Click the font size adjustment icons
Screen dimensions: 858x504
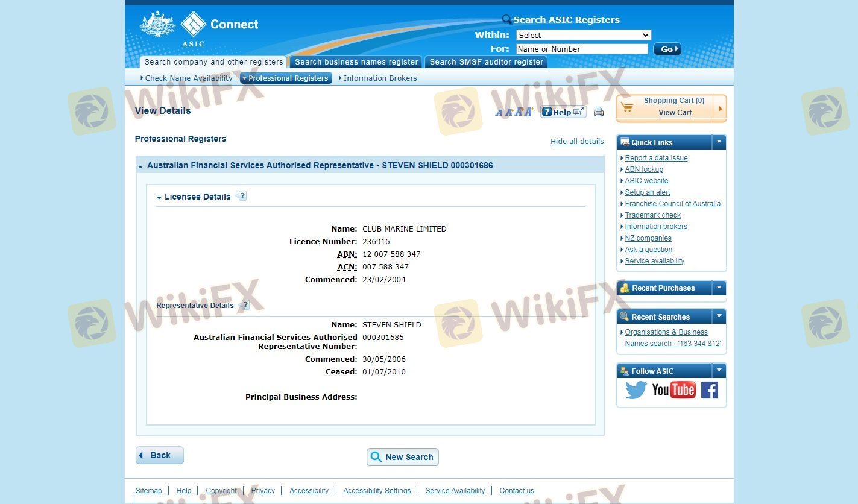(x=514, y=112)
